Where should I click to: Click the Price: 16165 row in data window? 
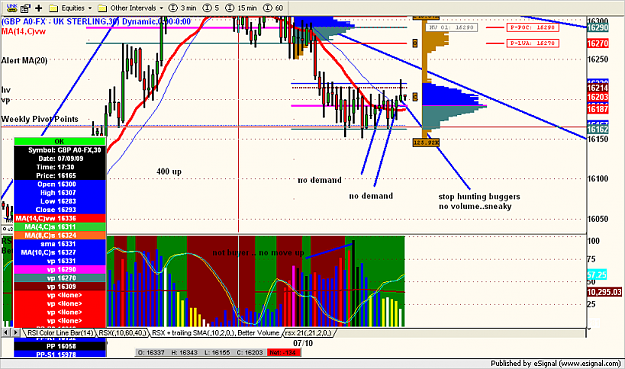60,176
